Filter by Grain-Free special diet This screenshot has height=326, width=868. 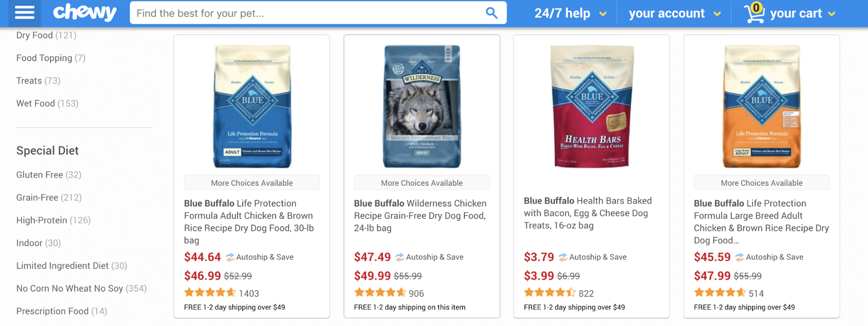37,198
